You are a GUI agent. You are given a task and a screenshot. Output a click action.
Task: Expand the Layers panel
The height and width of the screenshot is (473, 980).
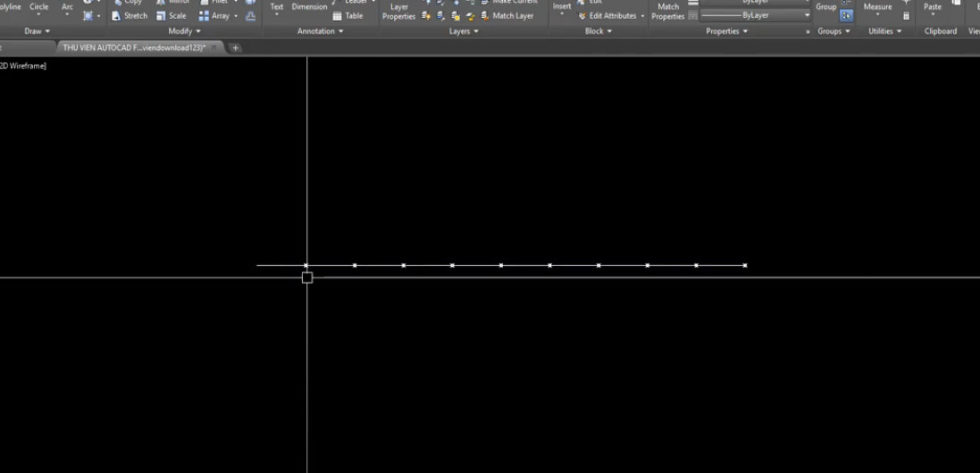(464, 31)
